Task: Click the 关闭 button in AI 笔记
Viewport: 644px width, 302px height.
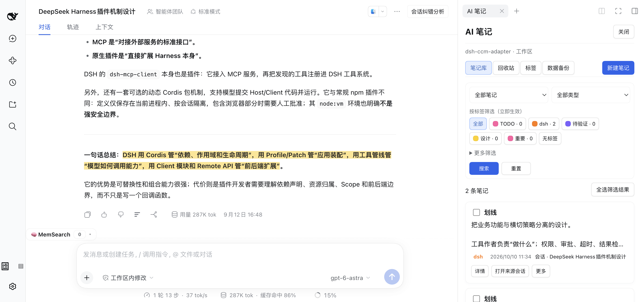Action: (x=624, y=32)
